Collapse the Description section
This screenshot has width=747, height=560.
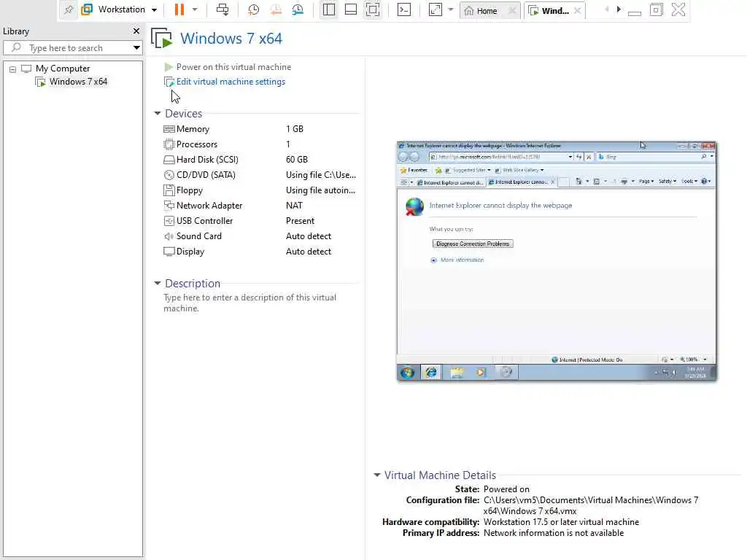pos(158,283)
